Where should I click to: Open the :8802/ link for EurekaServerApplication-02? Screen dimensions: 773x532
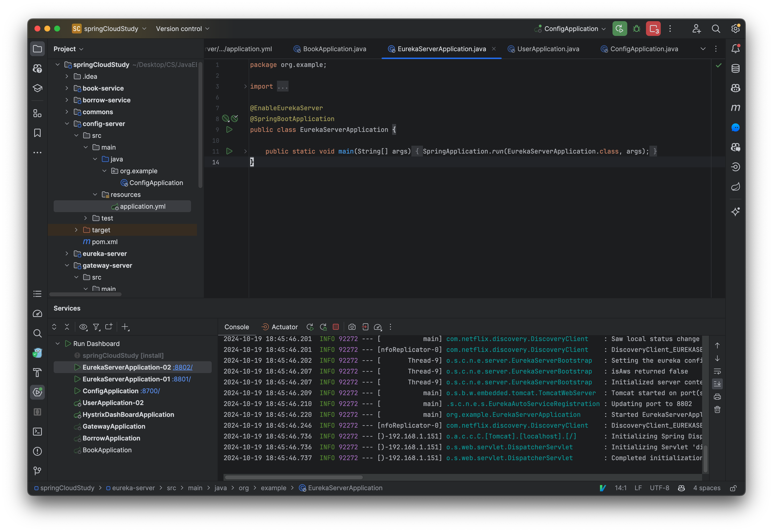(x=183, y=367)
